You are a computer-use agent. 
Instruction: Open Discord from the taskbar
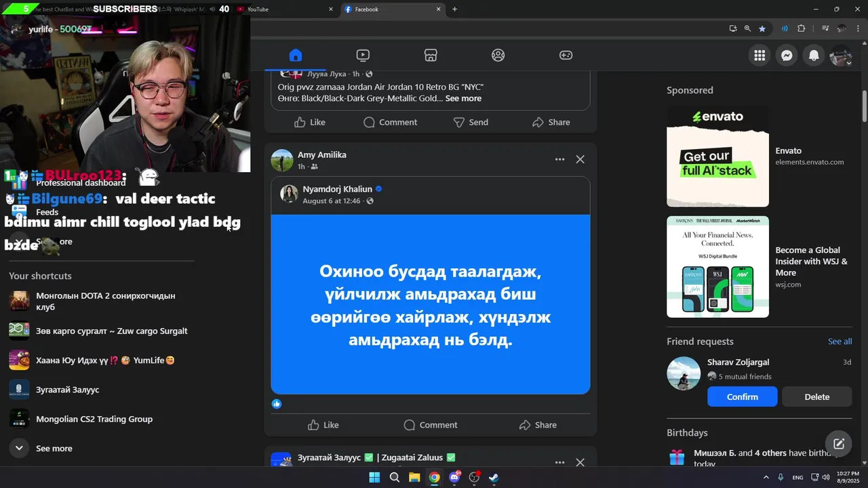click(454, 477)
